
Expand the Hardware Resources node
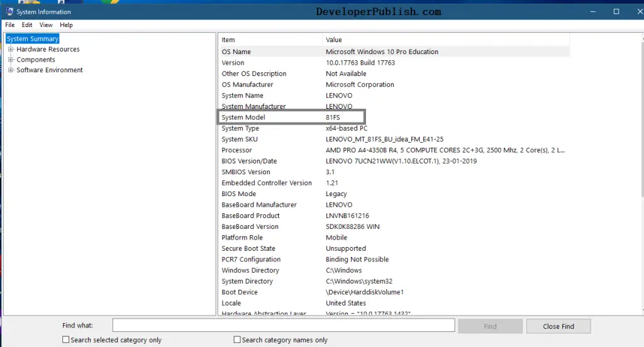(11, 49)
